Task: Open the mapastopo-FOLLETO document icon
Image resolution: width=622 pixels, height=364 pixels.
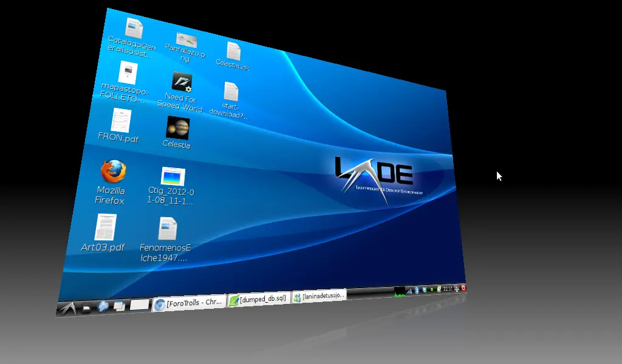Action: (128, 72)
